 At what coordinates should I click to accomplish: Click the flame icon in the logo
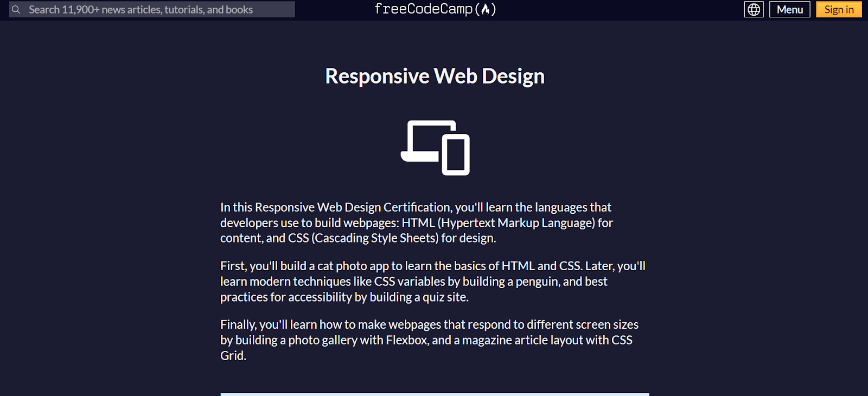coord(486,9)
